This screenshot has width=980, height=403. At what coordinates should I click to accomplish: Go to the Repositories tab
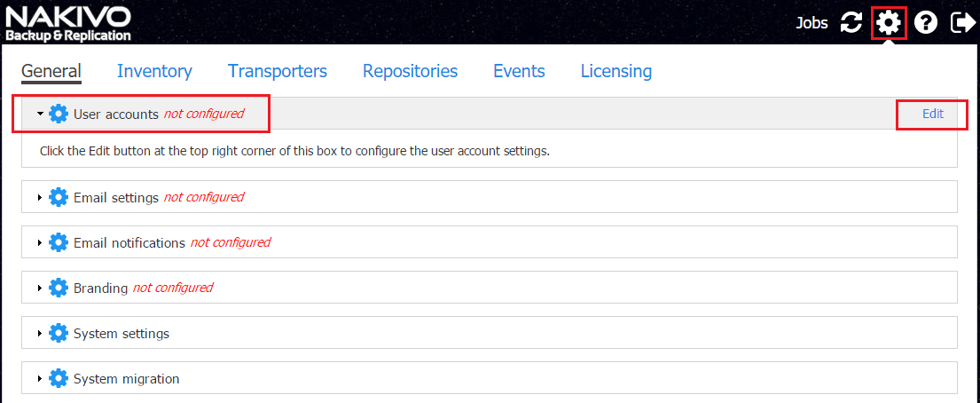coord(410,71)
